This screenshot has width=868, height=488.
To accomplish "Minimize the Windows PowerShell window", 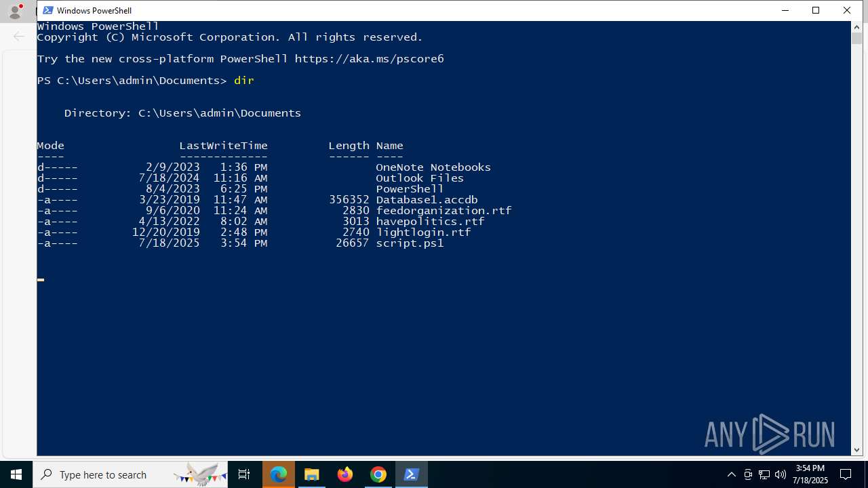I will coord(785,10).
